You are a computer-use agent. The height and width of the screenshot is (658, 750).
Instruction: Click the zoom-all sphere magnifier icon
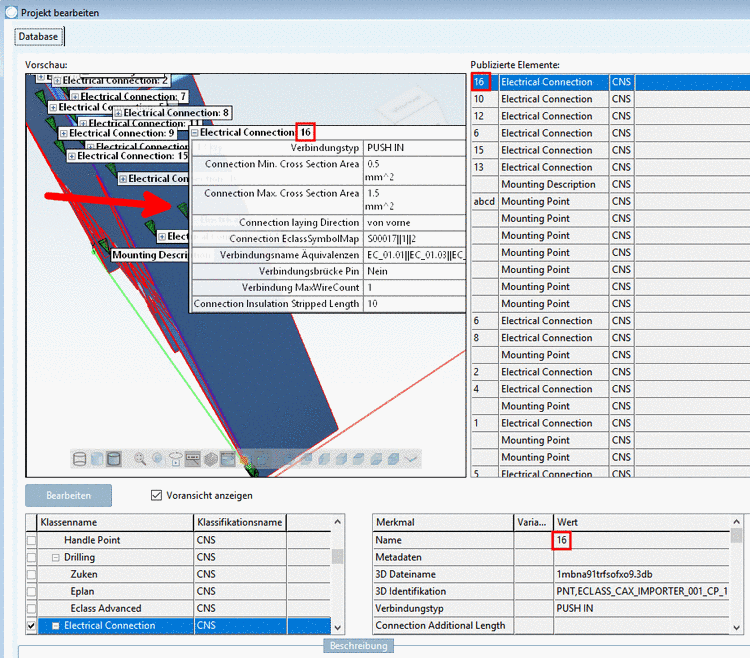(158, 459)
